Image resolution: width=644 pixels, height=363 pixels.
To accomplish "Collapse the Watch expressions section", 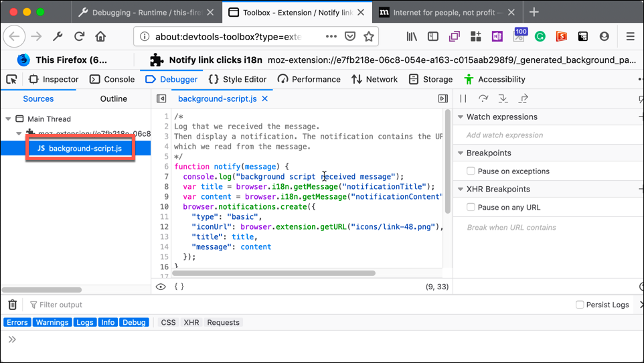I will [x=460, y=117].
